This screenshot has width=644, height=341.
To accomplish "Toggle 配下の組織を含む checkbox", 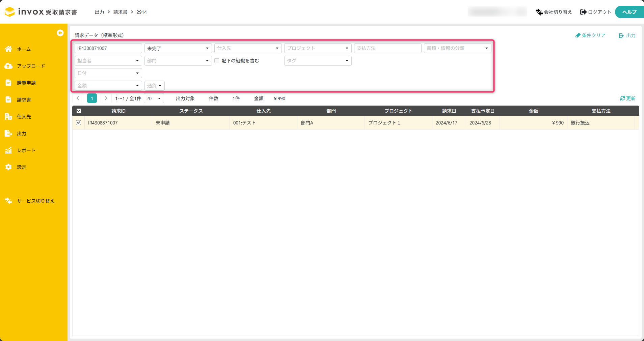I will (217, 61).
